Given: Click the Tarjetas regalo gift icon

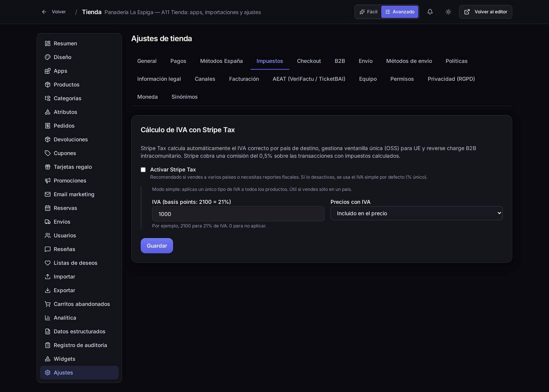Looking at the screenshot, I should (47, 167).
